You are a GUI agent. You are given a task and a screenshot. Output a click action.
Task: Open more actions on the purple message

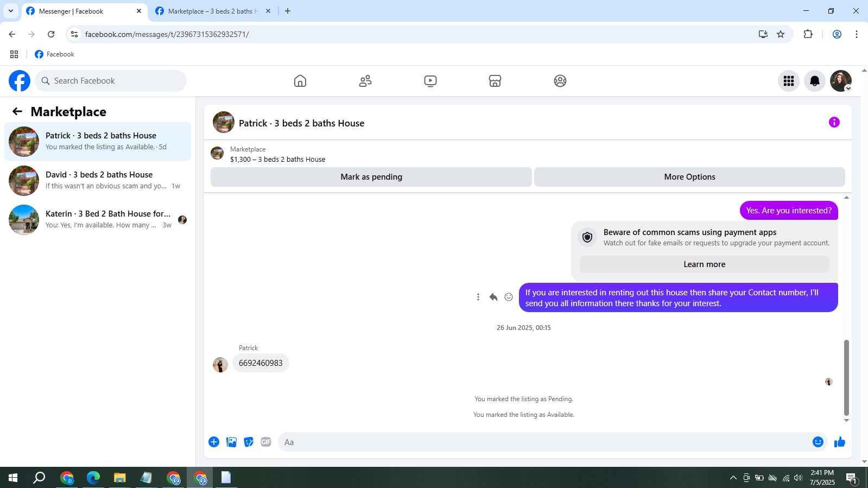tap(478, 297)
